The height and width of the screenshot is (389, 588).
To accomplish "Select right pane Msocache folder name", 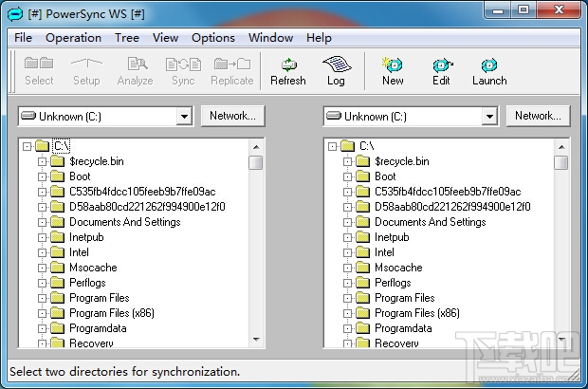I will [398, 268].
